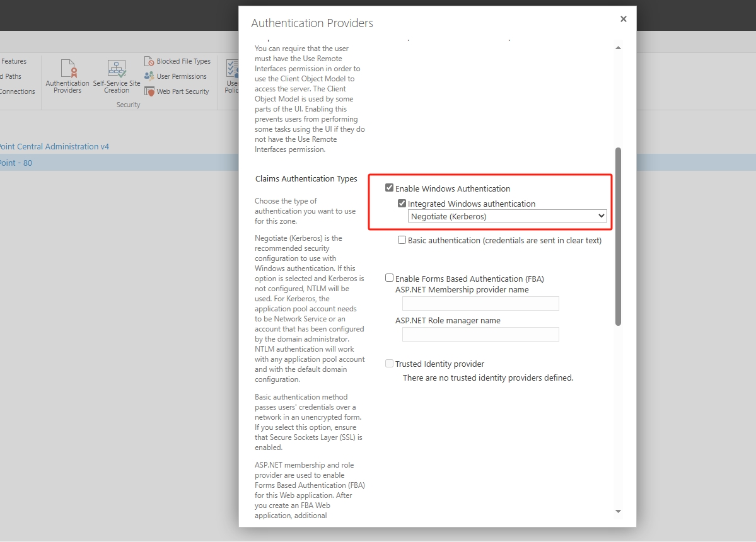The height and width of the screenshot is (542, 756).
Task: Click ASP.NET Role manager name field
Action: [480, 335]
